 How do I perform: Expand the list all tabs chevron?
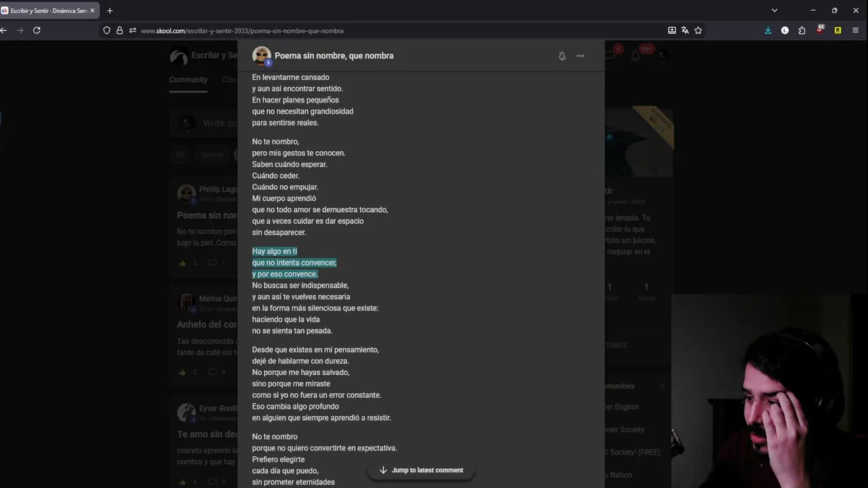pyautogui.click(x=774, y=10)
